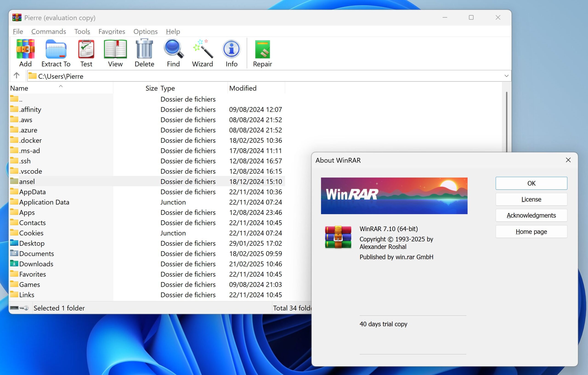Open the Favorites menu

(x=112, y=31)
